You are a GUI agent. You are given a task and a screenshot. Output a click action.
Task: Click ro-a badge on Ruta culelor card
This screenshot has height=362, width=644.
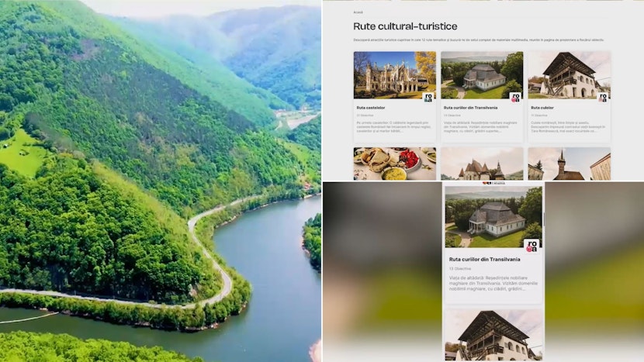tap(603, 98)
